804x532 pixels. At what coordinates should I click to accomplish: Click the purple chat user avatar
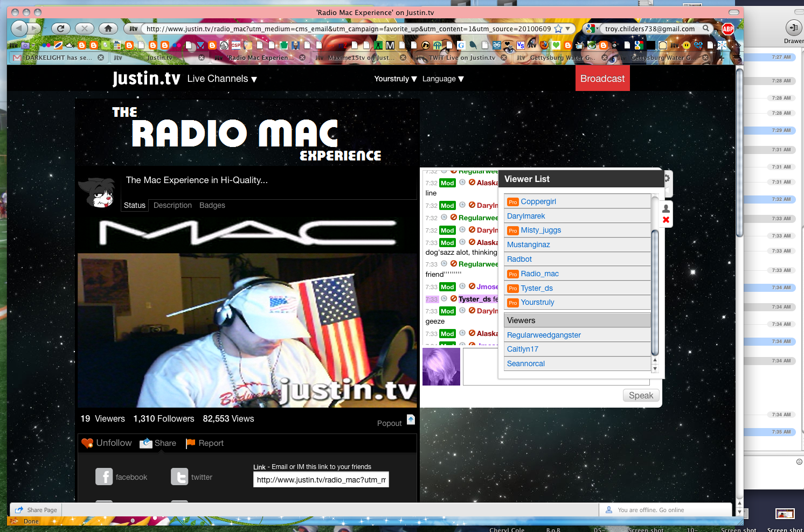[x=441, y=367]
